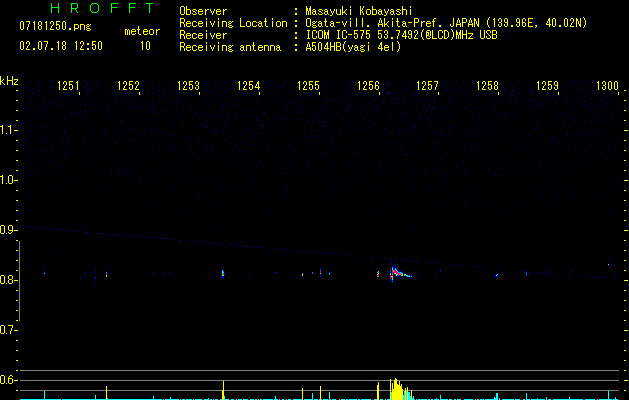Click the kHz axis unit label
This screenshot has height=400, width=629.
pos(9,81)
